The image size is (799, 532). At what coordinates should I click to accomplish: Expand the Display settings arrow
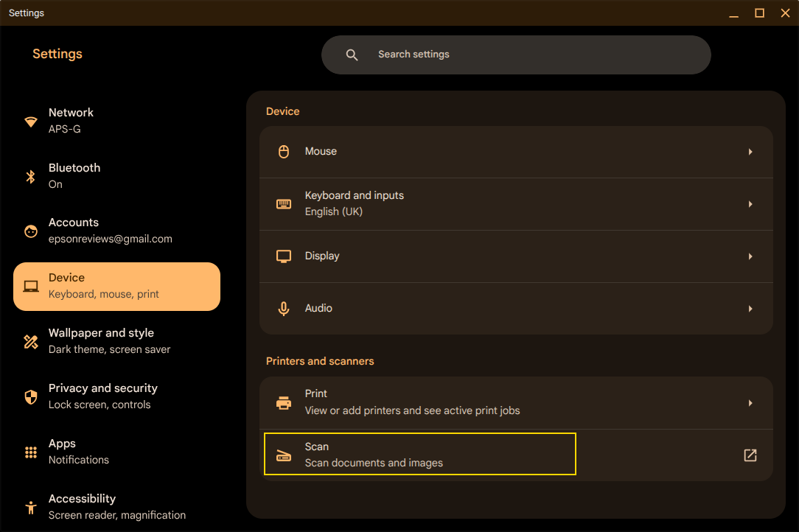pos(750,256)
